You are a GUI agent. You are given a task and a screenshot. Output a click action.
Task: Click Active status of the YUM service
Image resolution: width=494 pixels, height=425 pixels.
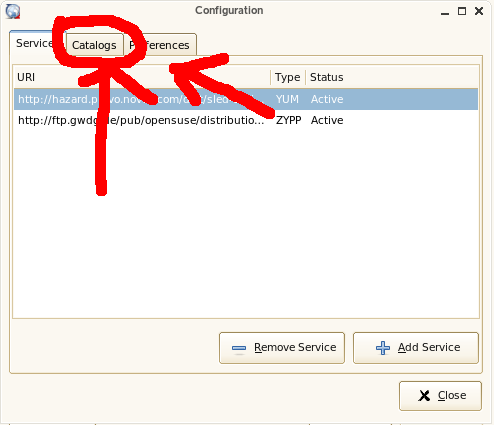327,99
